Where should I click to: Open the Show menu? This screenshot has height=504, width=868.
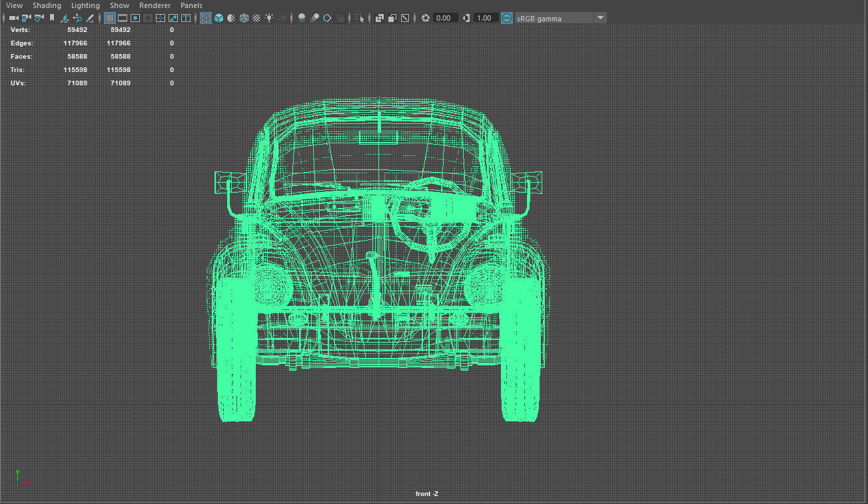click(119, 5)
